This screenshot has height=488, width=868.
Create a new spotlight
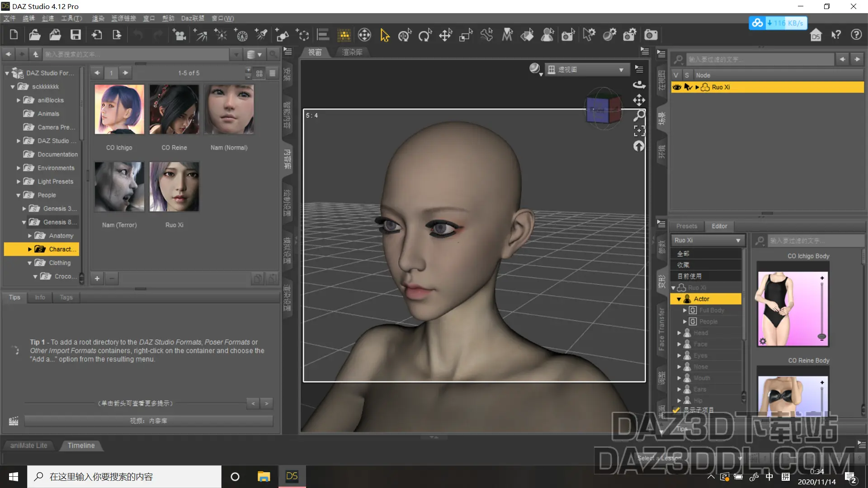pyautogui.click(x=262, y=35)
